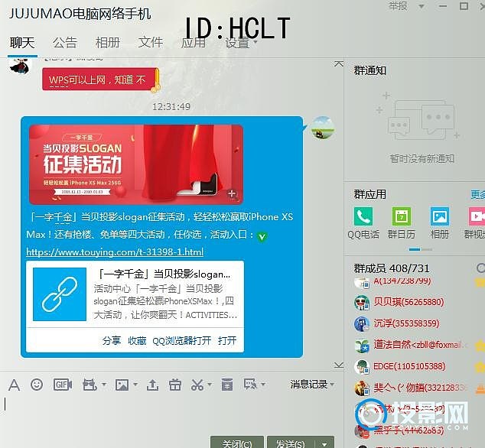
Task: Open the title bar dropdown arrow near 举报
Action: pos(422,6)
